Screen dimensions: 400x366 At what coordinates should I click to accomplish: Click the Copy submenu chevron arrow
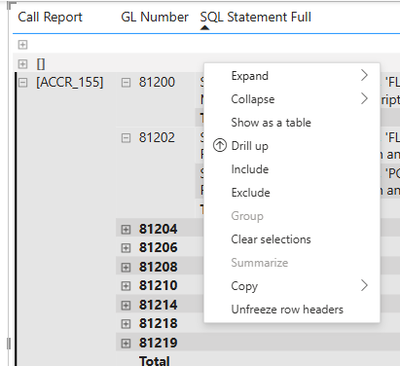coord(364,285)
